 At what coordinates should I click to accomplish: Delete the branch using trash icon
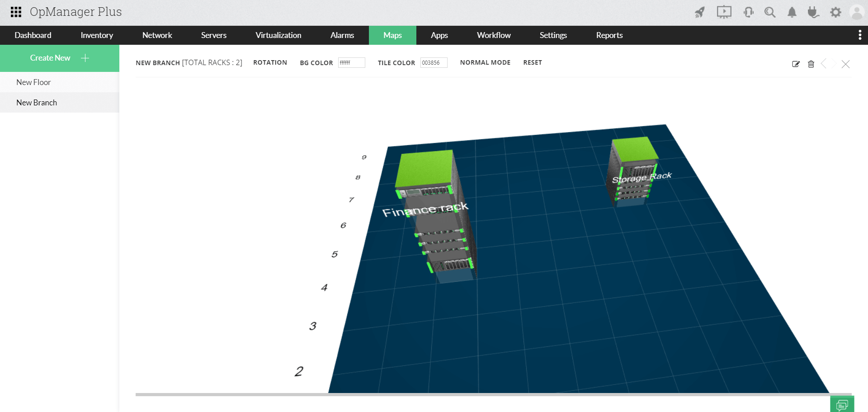pyautogui.click(x=811, y=64)
